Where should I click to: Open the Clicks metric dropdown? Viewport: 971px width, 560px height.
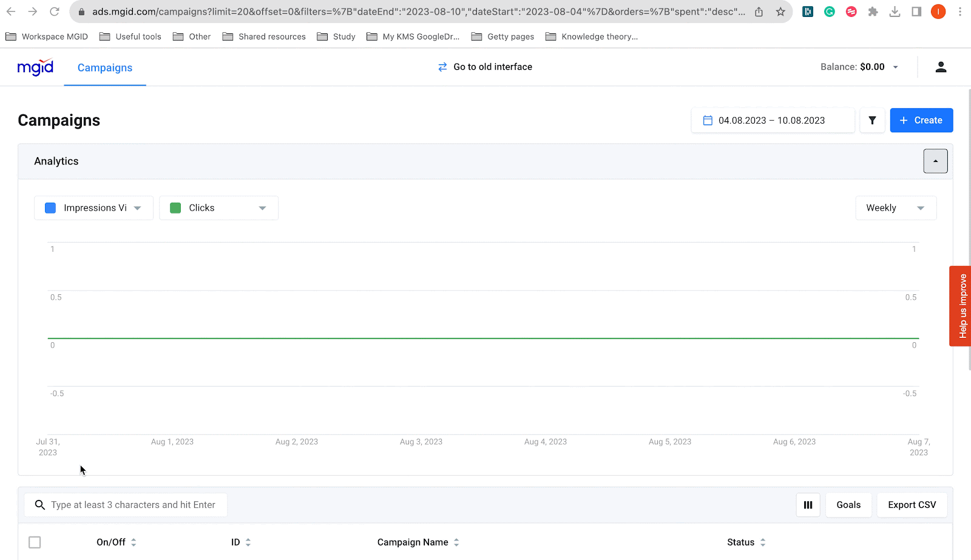click(262, 207)
